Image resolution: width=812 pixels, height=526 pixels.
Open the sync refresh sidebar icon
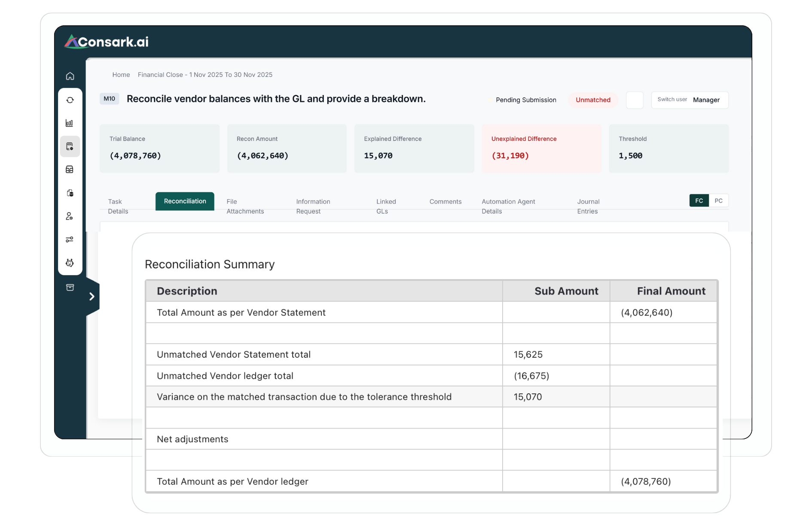pos(70,100)
